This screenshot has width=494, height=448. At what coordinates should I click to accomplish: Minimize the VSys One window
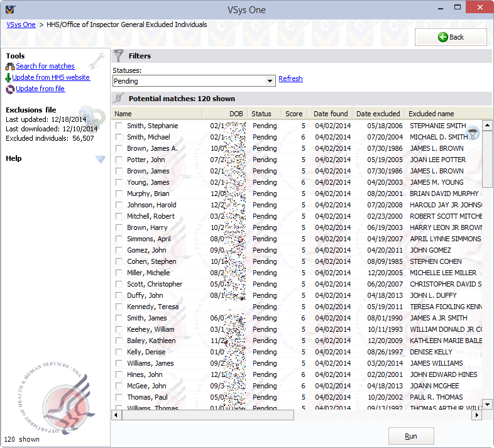441,8
